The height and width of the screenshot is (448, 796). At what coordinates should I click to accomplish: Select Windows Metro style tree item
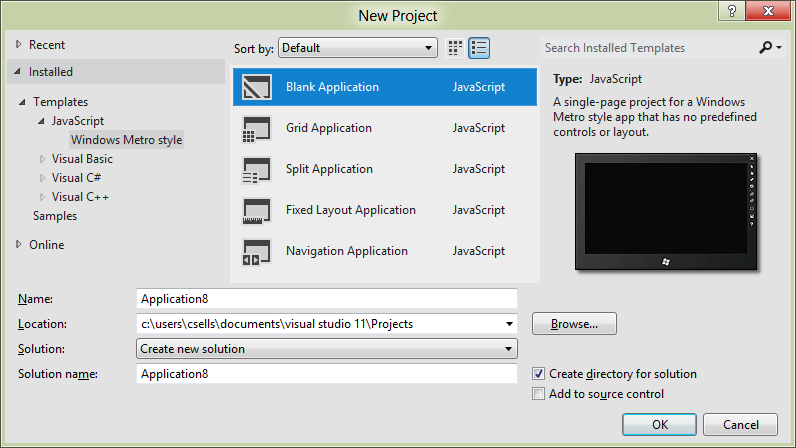[126, 140]
